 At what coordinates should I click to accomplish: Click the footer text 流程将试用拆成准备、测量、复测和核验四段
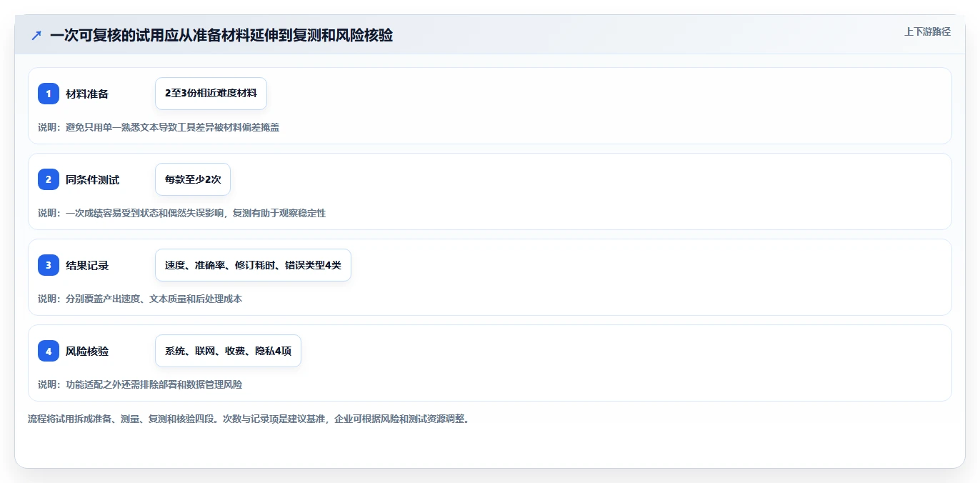(x=249, y=419)
